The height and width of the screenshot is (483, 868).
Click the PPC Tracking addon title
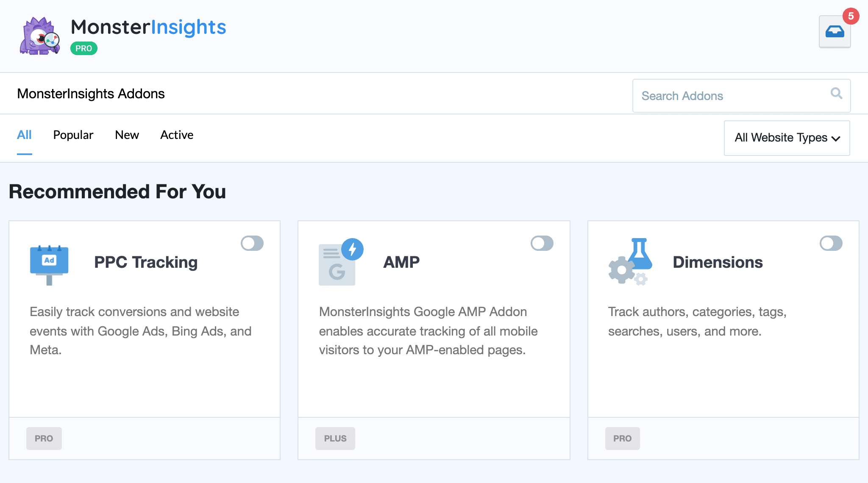pyautogui.click(x=146, y=262)
